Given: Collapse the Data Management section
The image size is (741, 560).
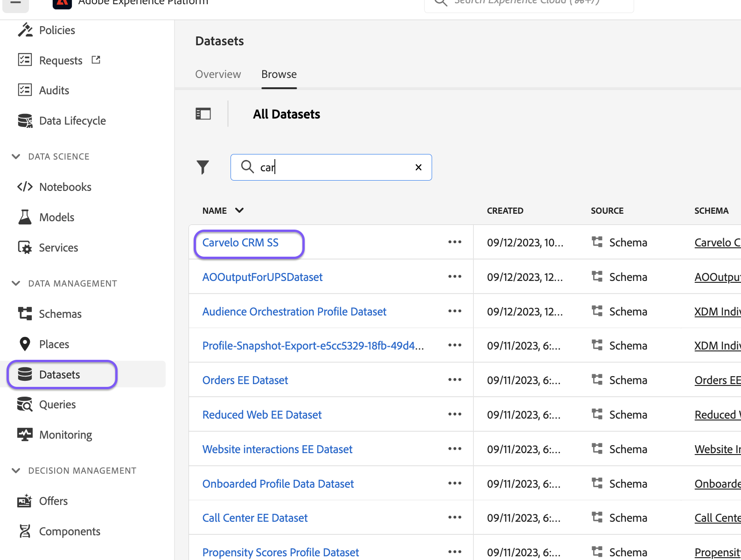Looking at the screenshot, I should [16, 283].
